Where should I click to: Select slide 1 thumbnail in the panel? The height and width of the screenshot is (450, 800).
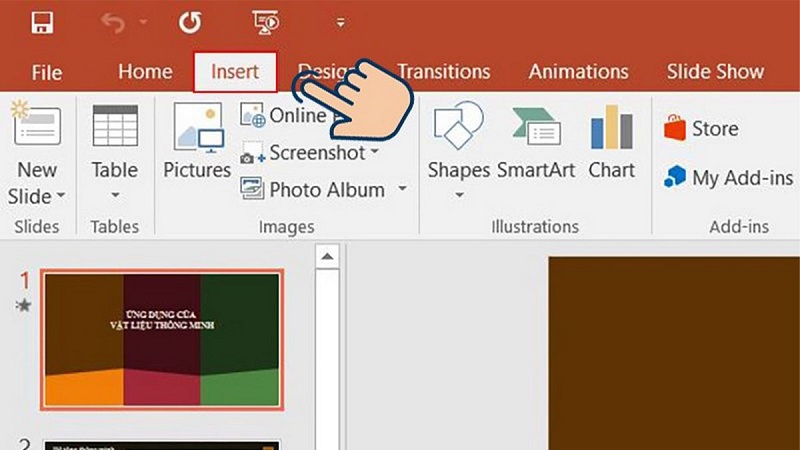point(162,340)
